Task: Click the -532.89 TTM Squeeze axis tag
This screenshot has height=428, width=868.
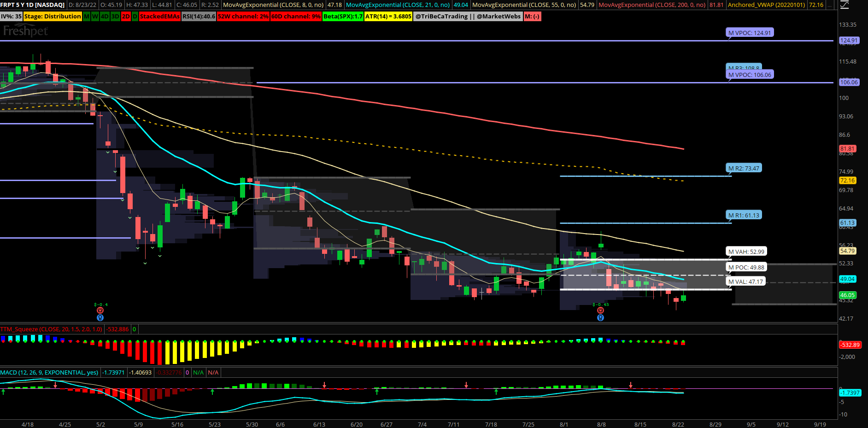Action: click(x=850, y=345)
